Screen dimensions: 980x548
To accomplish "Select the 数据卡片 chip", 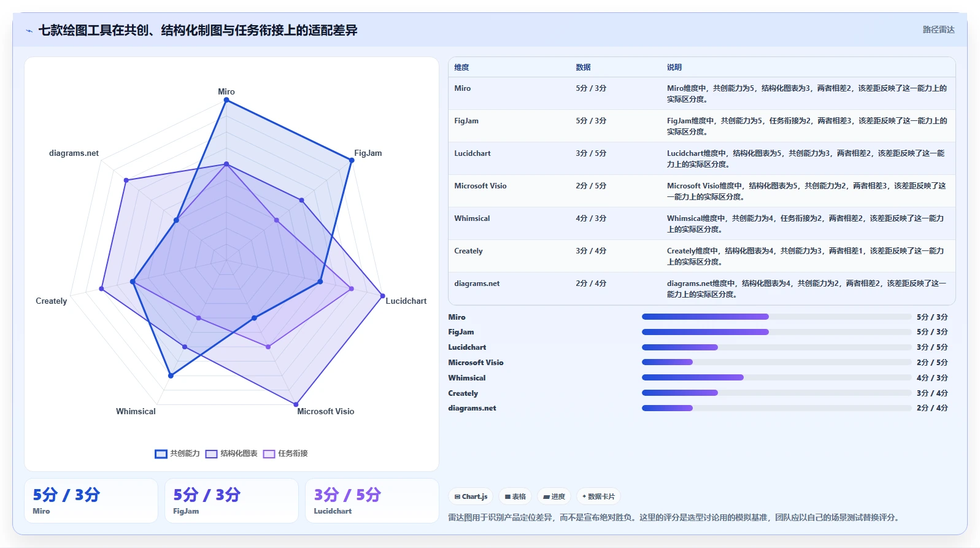I will [598, 496].
